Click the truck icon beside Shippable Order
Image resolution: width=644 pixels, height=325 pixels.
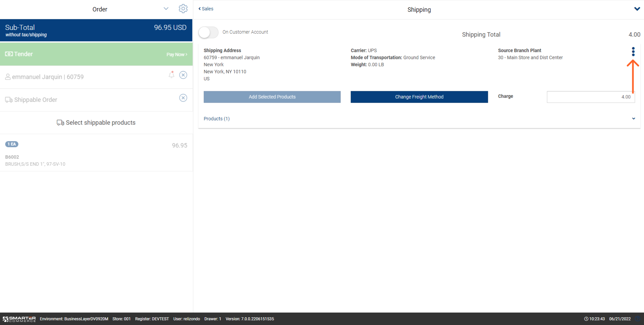(x=9, y=100)
